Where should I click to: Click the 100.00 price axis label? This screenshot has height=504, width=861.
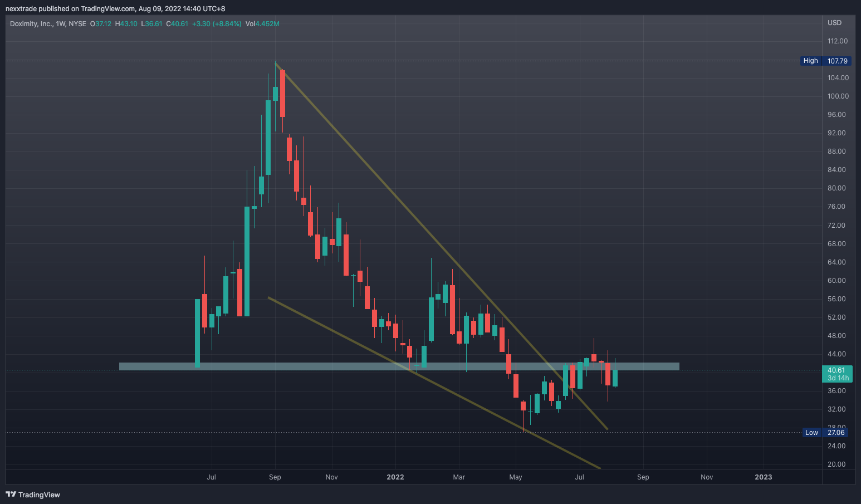pos(838,96)
